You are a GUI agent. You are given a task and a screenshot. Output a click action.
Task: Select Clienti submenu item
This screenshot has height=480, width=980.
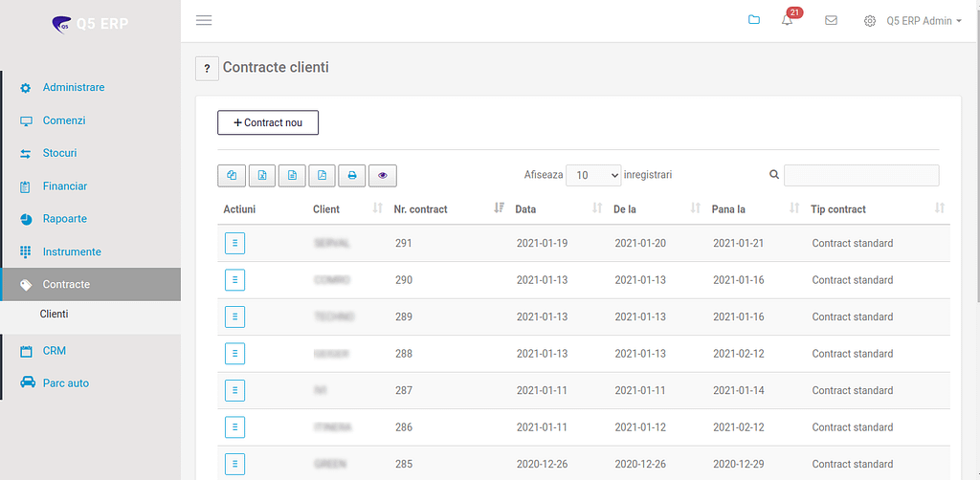55,315
